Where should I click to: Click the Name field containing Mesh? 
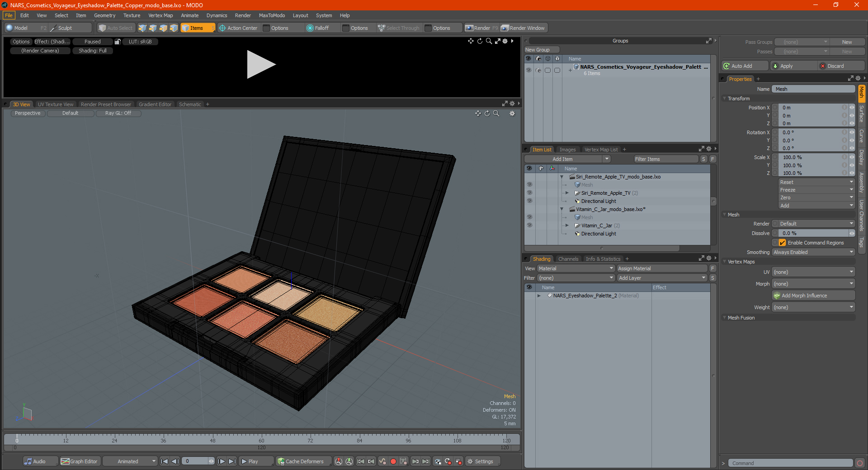coord(813,89)
